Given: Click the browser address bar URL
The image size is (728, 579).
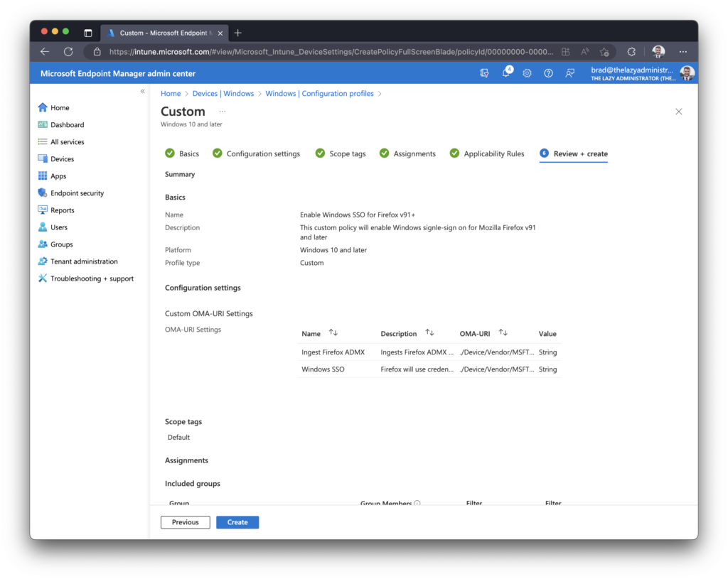Looking at the screenshot, I should click(x=331, y=51).
